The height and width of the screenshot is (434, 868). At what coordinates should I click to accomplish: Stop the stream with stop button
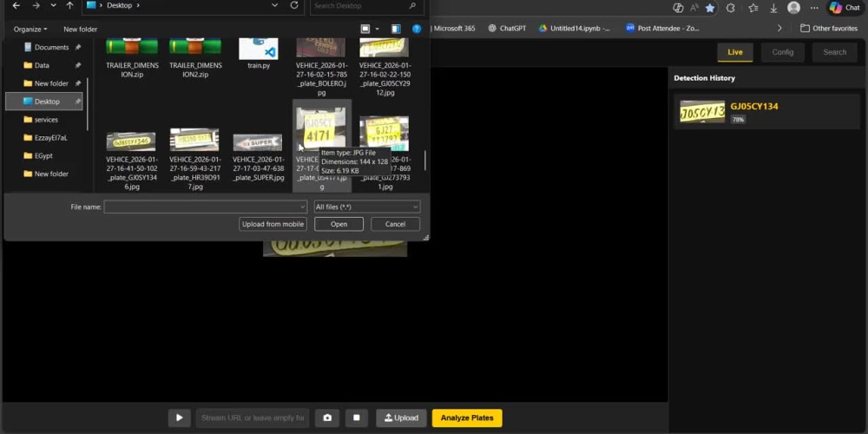click(x=357, y=418)
